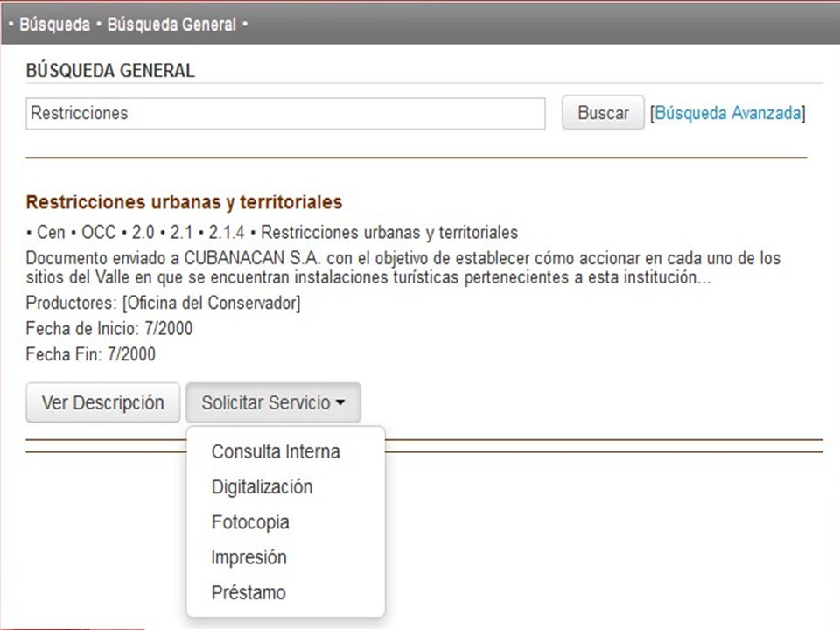The image size is (840, 630).
Task: Open the Búsqueda General breadcrumb
Action: [171, 24]
